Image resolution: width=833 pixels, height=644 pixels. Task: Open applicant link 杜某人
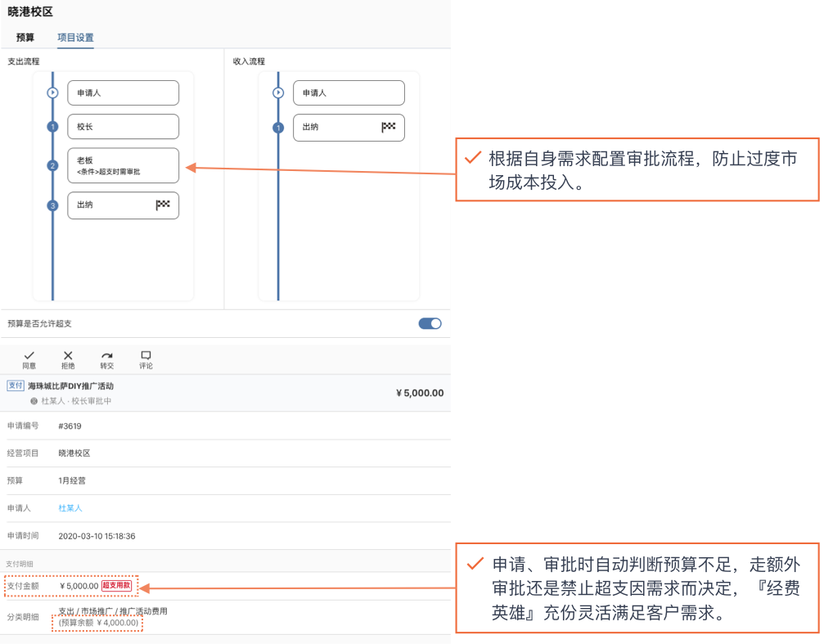pyautogui.click(x=70, y=508)
